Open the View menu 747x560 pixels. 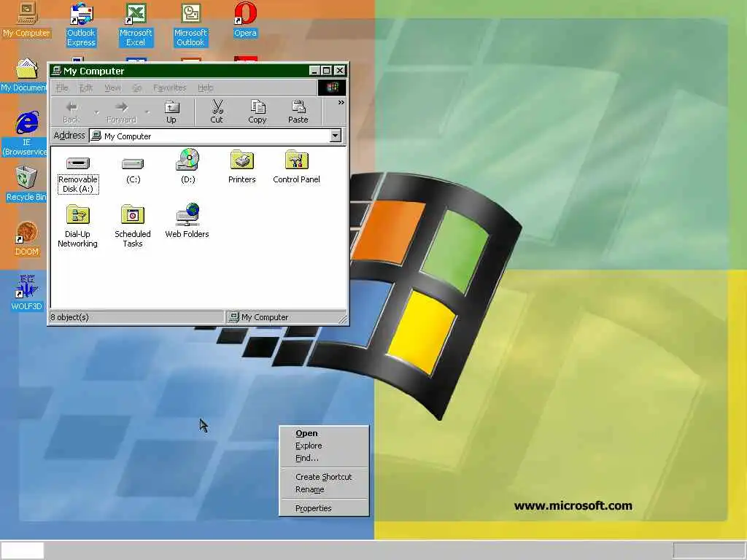click(112, 87)
